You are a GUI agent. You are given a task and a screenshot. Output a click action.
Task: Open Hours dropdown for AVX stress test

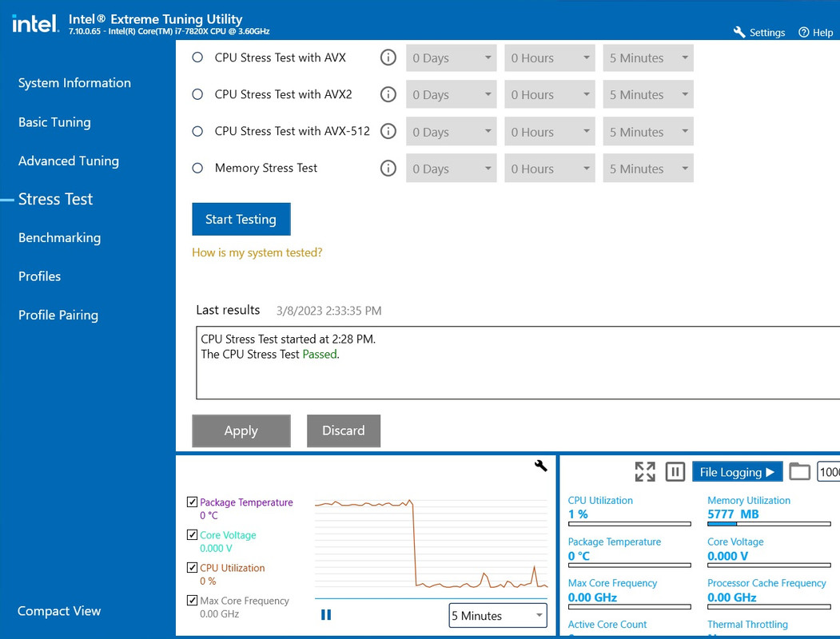click(x=550, y=58)
